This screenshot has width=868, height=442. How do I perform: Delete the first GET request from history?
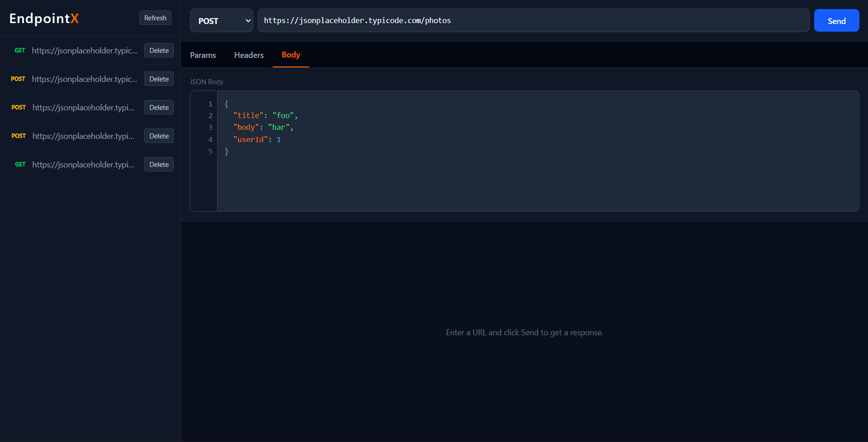click(x=158, y=50)
